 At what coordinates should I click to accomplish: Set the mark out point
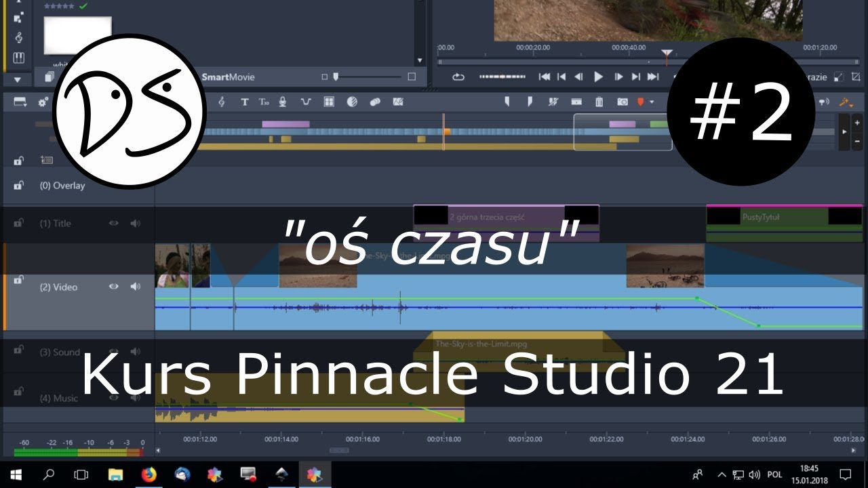[x=530, y=102]
